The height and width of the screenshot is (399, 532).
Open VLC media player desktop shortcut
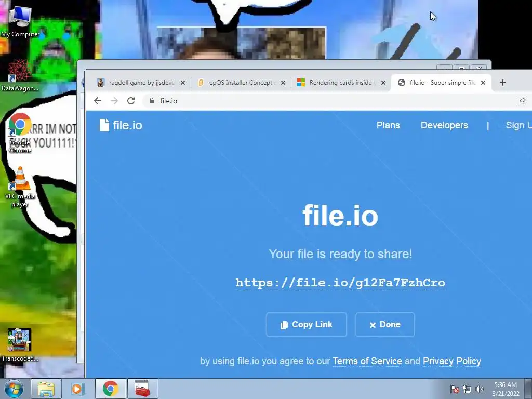pos(20,187)
